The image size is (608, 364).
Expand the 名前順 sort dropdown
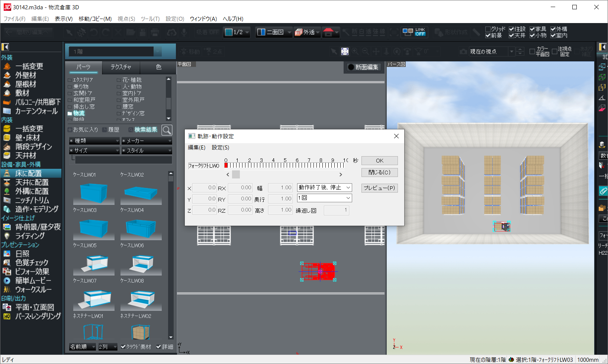[83, 347]
